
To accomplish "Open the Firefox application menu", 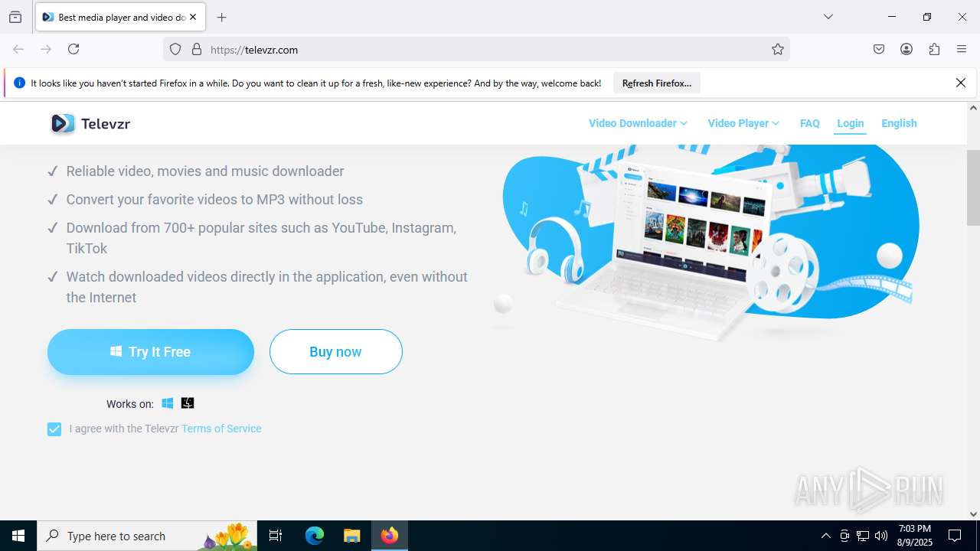I will tap(962, 49).
